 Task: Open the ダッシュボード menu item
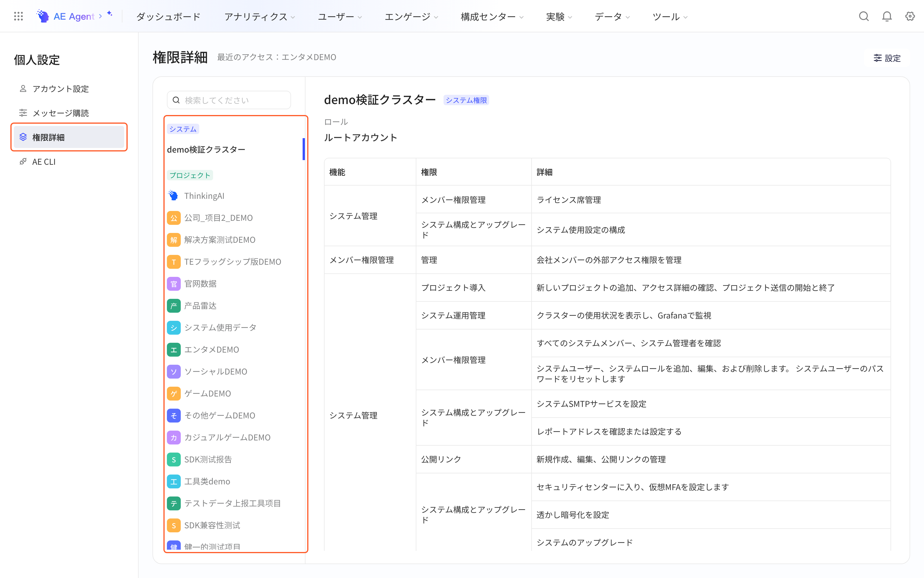pyautogui.click(x=168, y=16)
